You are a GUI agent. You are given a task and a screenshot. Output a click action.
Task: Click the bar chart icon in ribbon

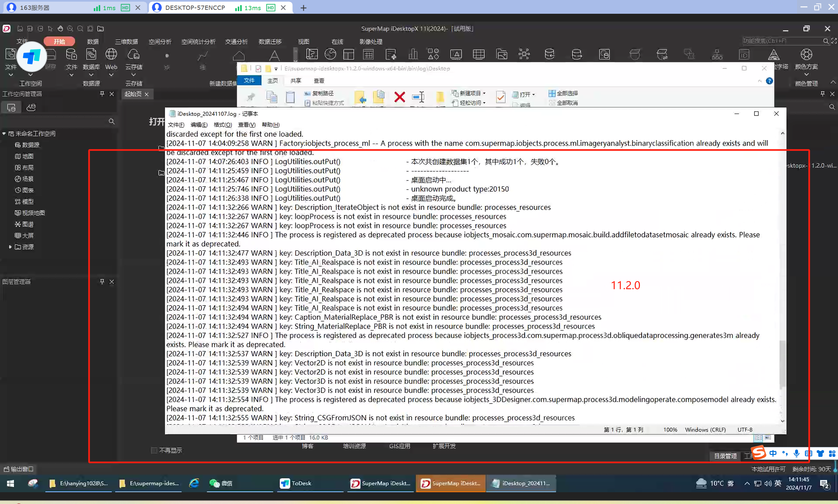click(x=413, y=54)
